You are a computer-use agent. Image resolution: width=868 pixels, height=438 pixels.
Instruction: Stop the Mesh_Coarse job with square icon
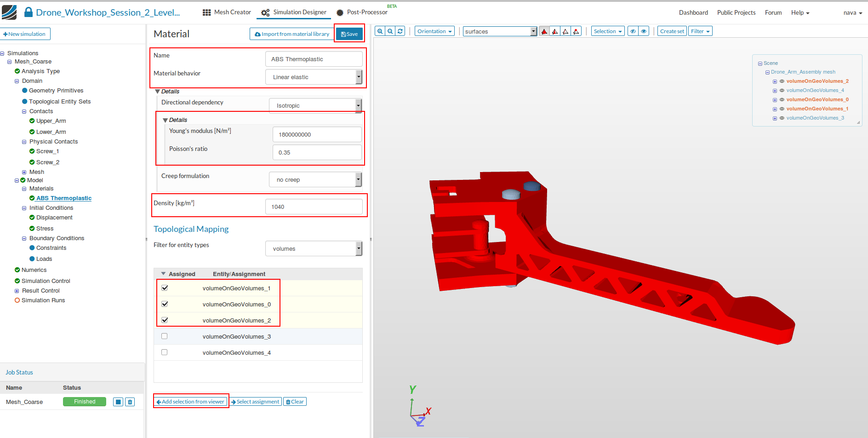click(x=118, y=402)
